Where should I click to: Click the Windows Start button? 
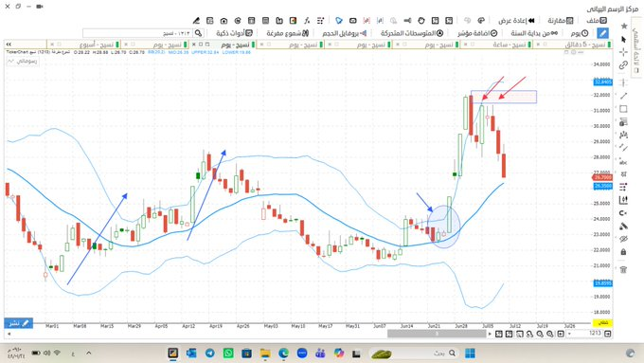(471, 354)
